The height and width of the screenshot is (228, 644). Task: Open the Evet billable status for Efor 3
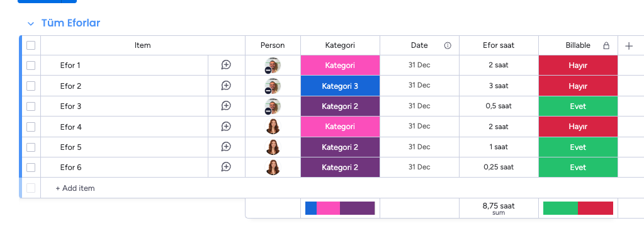pos(578,106)
